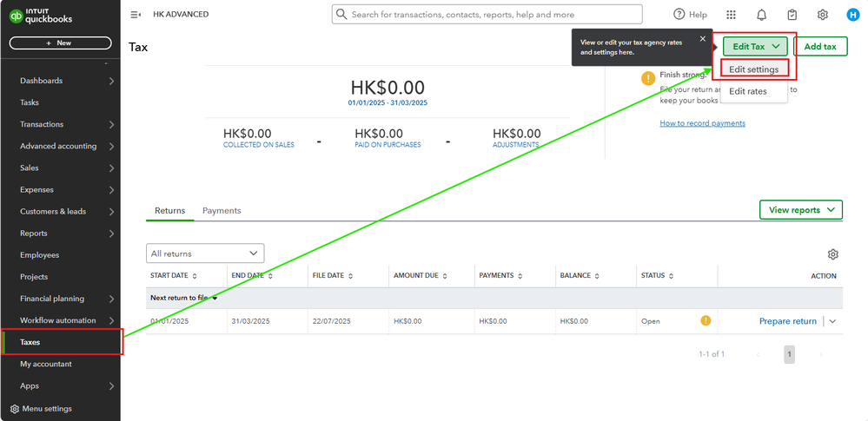The height and width of the screenshot is (421, 868).
Task: Click the user profile avatar H
Action: pyautogui.click(x=852, y=15)
